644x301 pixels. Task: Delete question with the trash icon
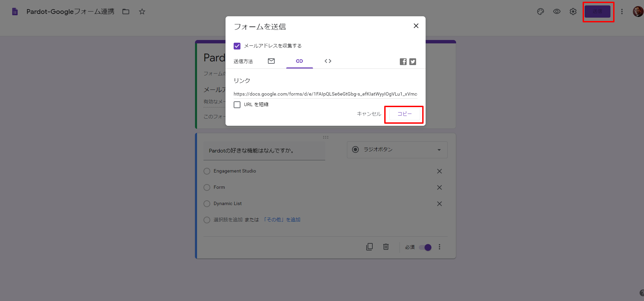pyautogui.click(x=386, y=247)
